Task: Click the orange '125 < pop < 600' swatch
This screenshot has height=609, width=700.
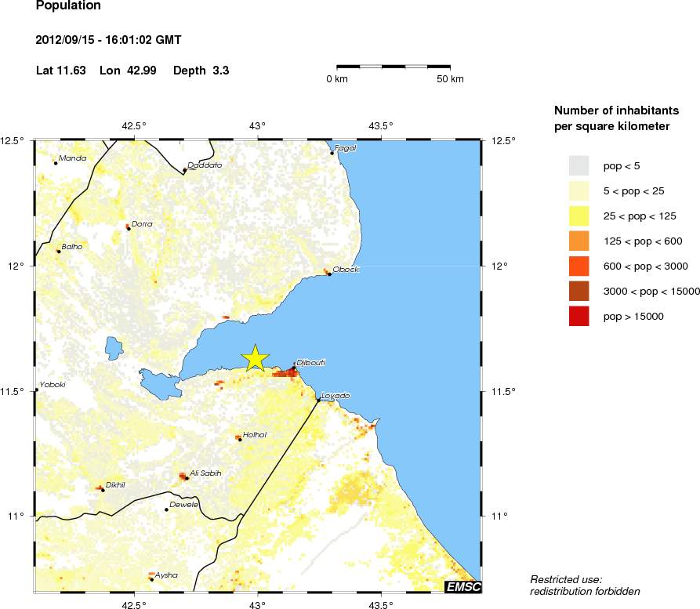Action: 578,241
